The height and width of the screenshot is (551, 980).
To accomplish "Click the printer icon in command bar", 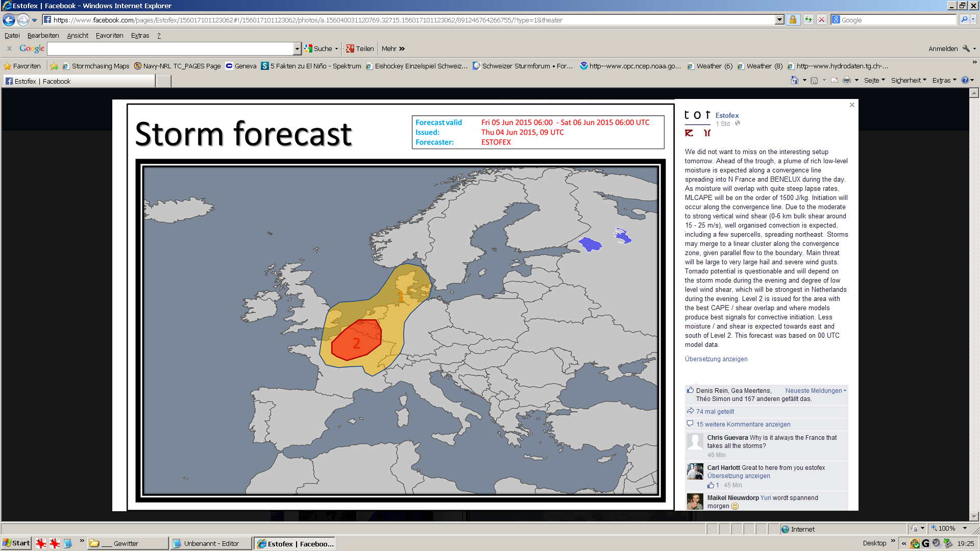I will click(847, 80).
